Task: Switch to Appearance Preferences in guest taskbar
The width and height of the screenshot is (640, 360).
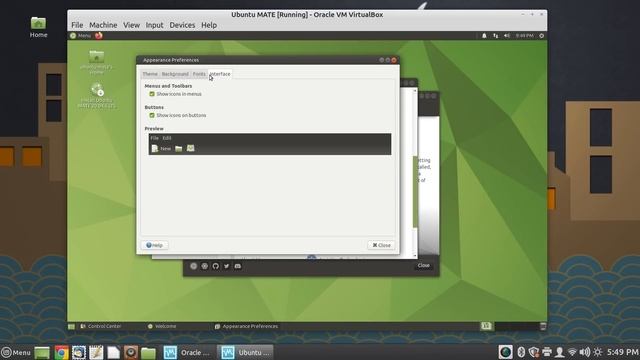Action: 247,326
